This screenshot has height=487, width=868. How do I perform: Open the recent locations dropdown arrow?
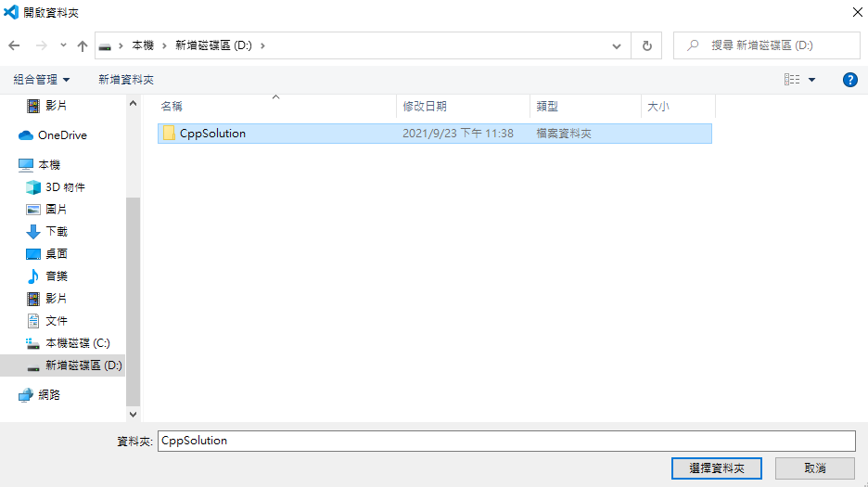pos(63,45)
